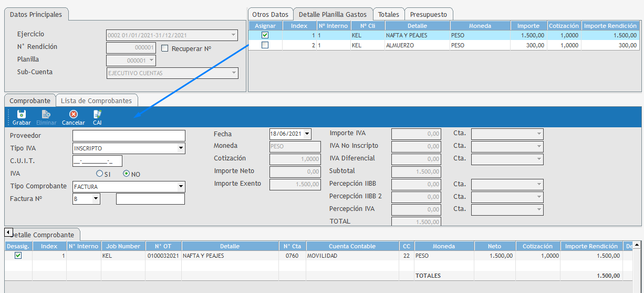Viewport: 644px width, 293px height.
Task: Open the Totales tab
Action: point(389,15)
